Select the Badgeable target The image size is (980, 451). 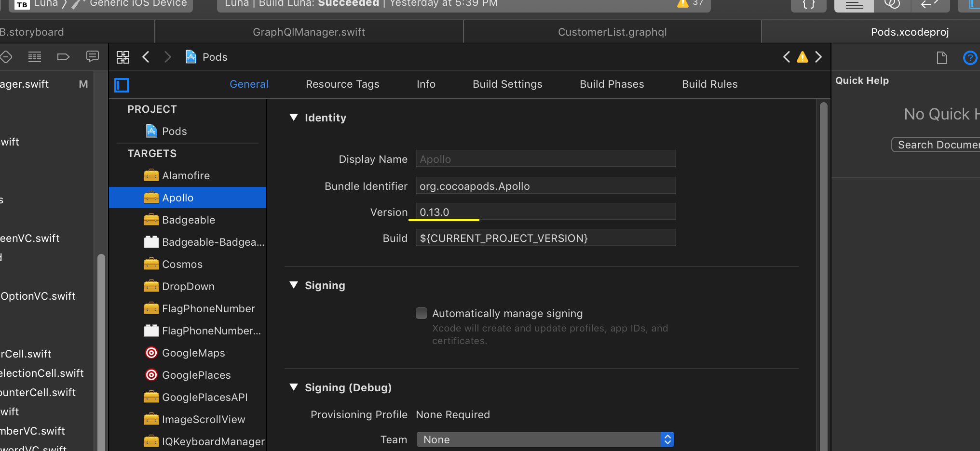pos(188,220)
